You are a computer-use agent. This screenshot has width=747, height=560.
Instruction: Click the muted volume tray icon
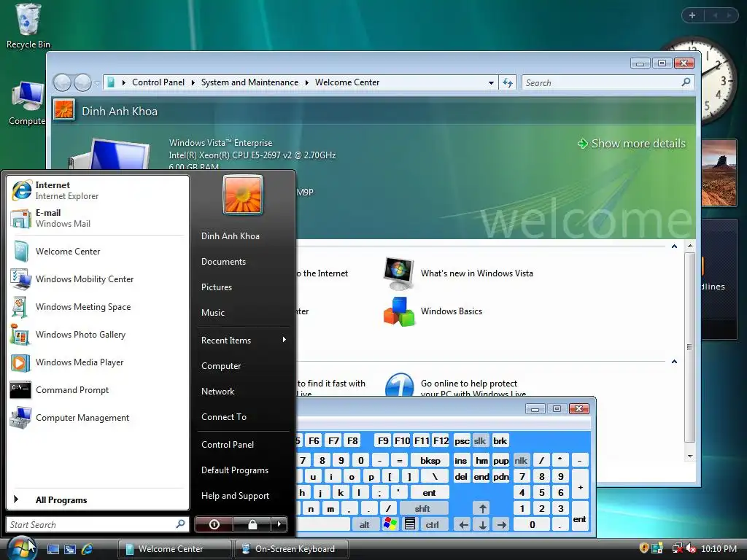point(690,548)
